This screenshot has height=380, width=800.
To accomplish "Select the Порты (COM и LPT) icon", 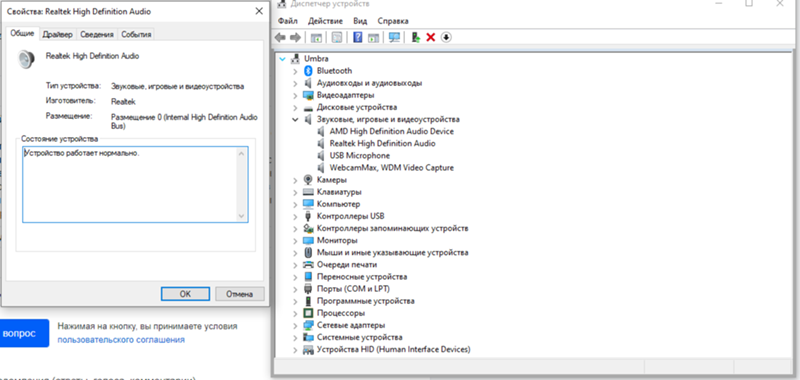I will point(308,289).
